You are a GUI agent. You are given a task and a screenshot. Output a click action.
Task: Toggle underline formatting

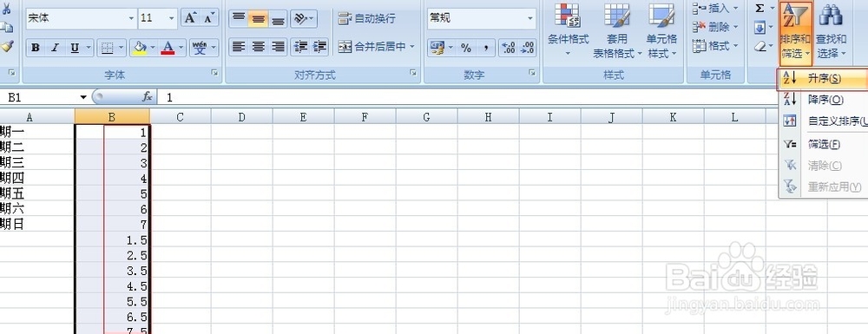74,48
